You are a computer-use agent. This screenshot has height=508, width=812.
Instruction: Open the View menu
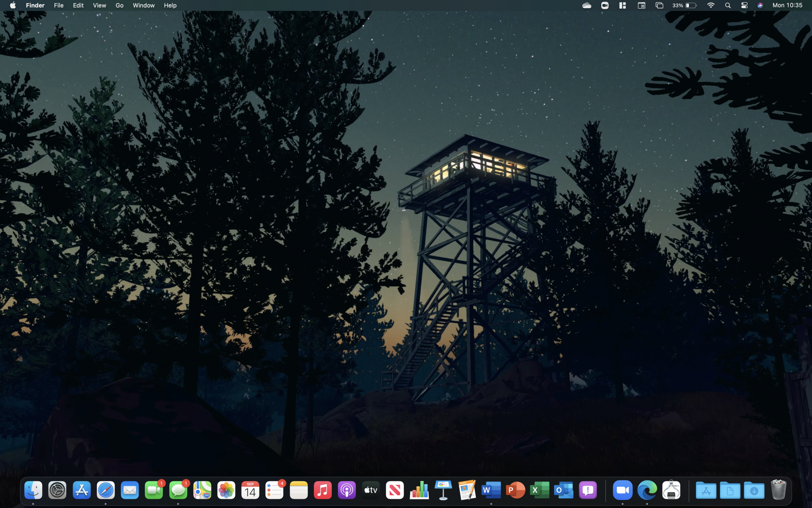(x=99, y=5)
